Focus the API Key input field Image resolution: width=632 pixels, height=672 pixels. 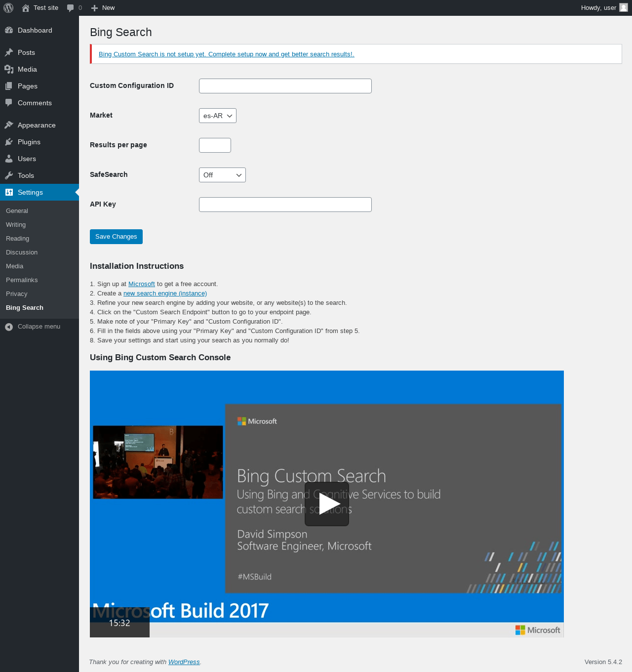(x=285, y=205)
